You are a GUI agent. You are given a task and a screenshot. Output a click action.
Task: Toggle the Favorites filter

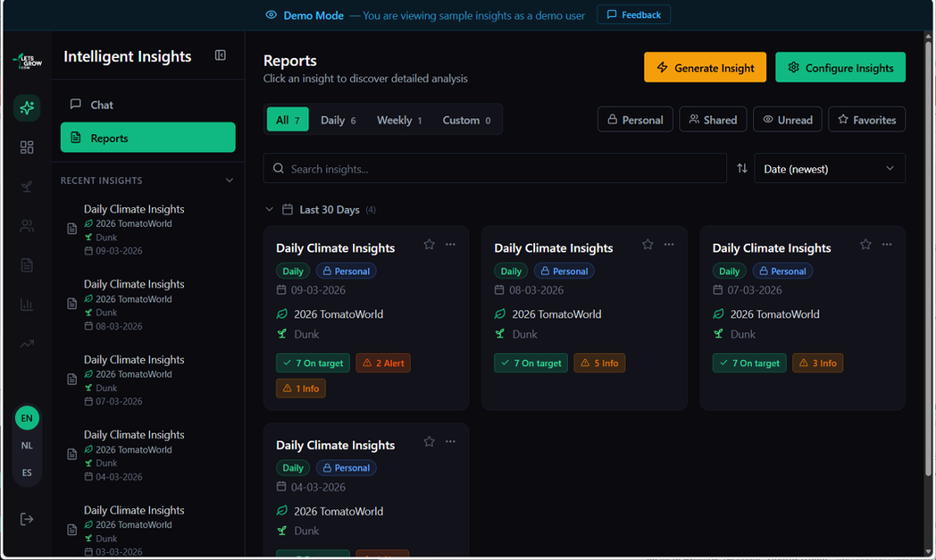coord(866,120)
